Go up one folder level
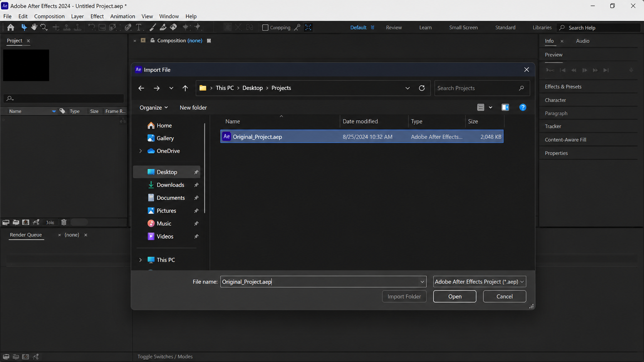Screen dimensions: 644x362 185,88
